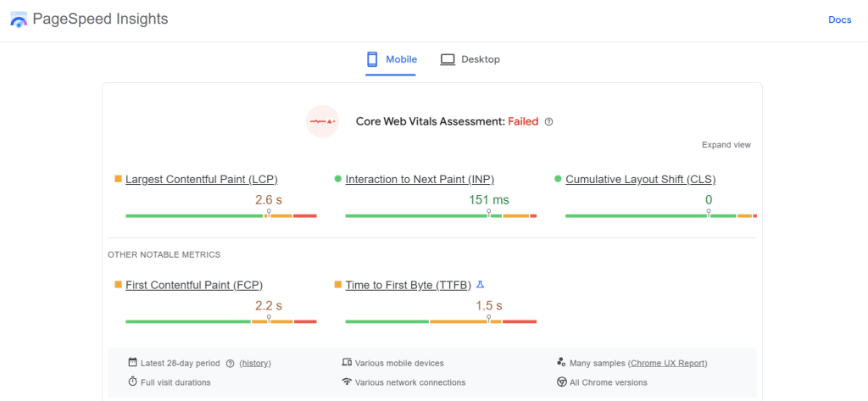Click the Latest 28-day period text
This screenshot has width=868, height=401.
pyautogui.click(x=181, y=364)
